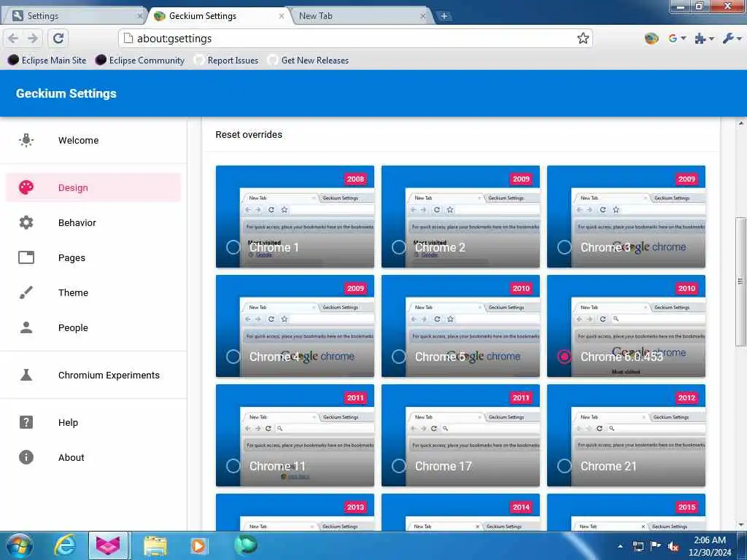Click the About info icon
747x560 pixels.
click(x=26, y=457)
